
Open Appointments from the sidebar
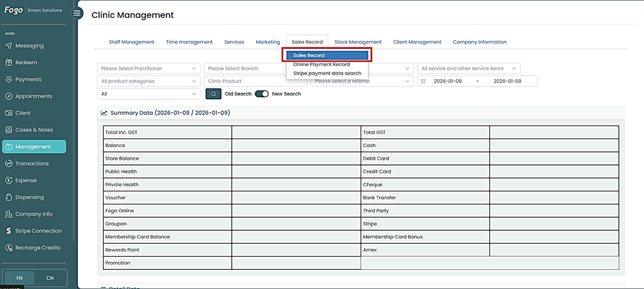(33, 96)
